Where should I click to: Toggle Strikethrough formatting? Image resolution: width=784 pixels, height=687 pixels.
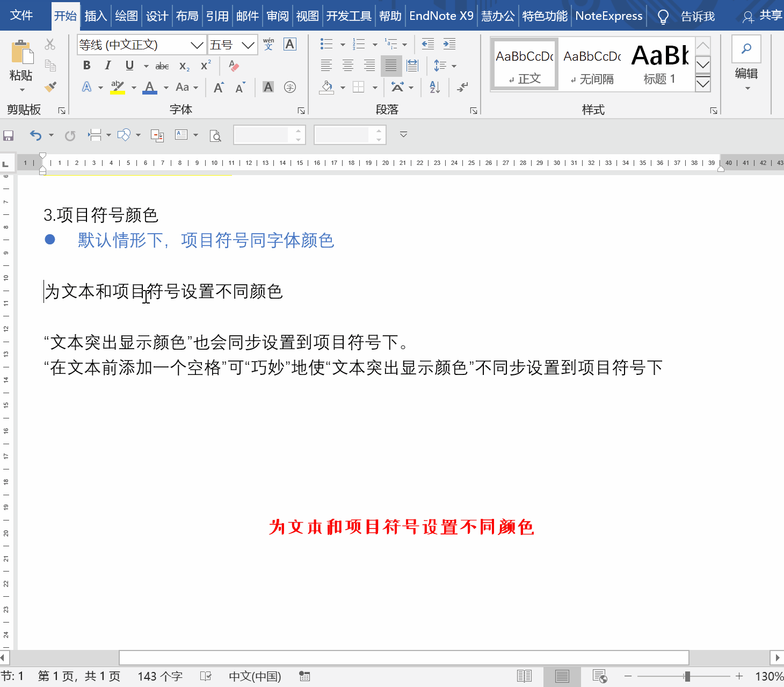point(162,66)
